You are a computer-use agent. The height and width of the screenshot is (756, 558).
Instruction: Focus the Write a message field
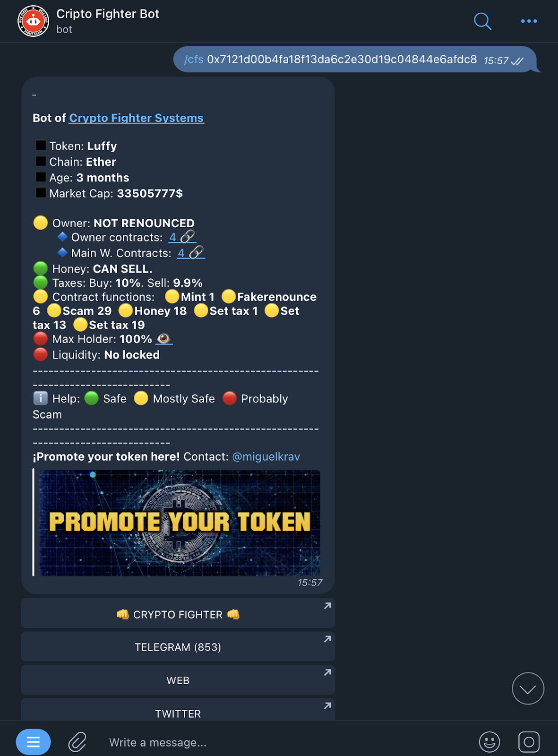[283, 742]
